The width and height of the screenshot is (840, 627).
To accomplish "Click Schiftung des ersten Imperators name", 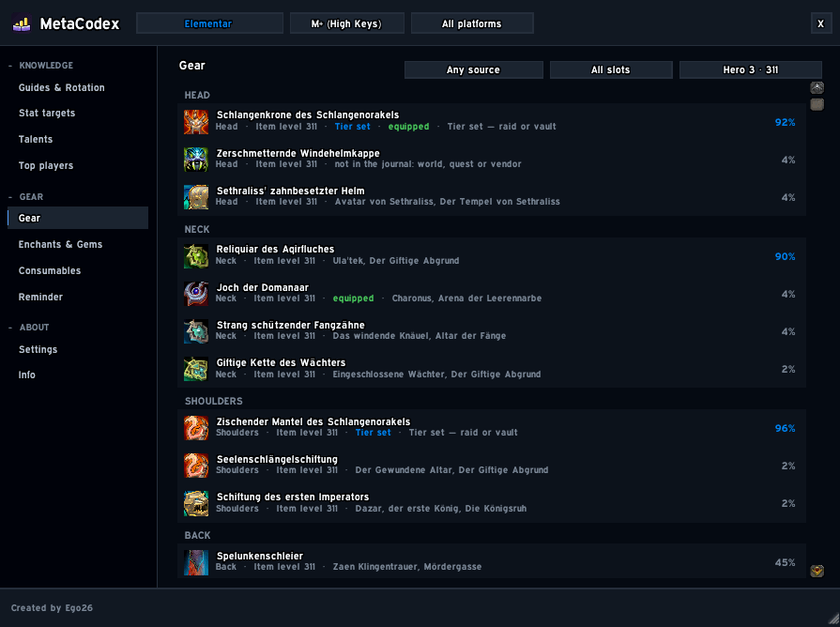I will pos(293,497).
